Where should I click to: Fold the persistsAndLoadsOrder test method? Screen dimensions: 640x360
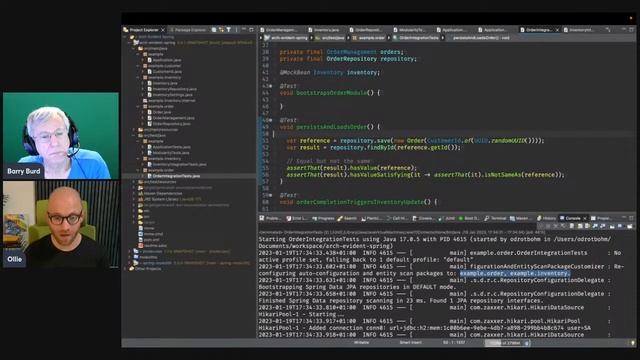pyautogui.click(x=271, y=120)
